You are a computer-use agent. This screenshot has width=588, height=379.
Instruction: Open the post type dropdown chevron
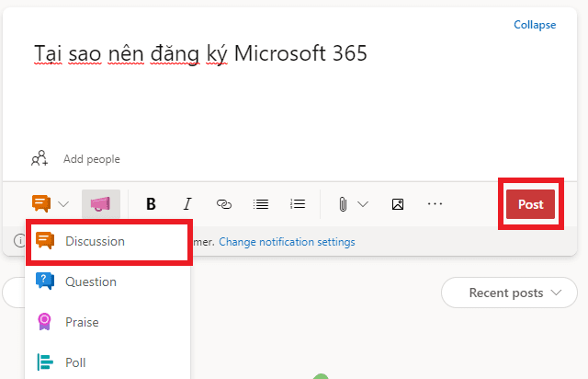63,204
